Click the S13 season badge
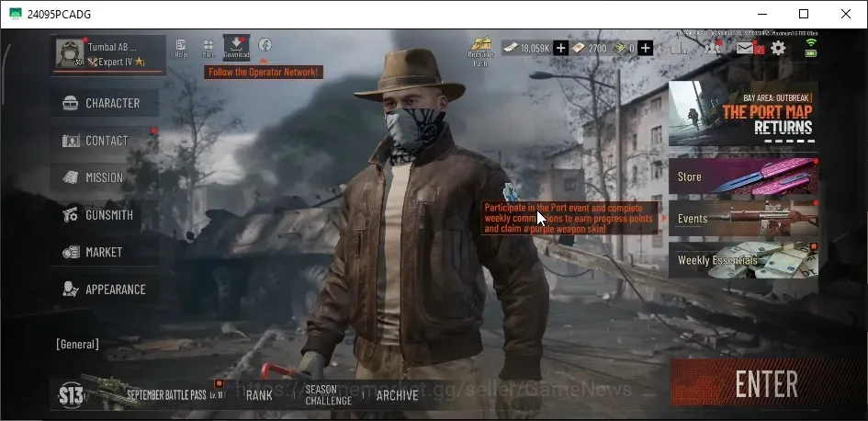The width and height of the screenshot is (868, 421). click(72, 395)
